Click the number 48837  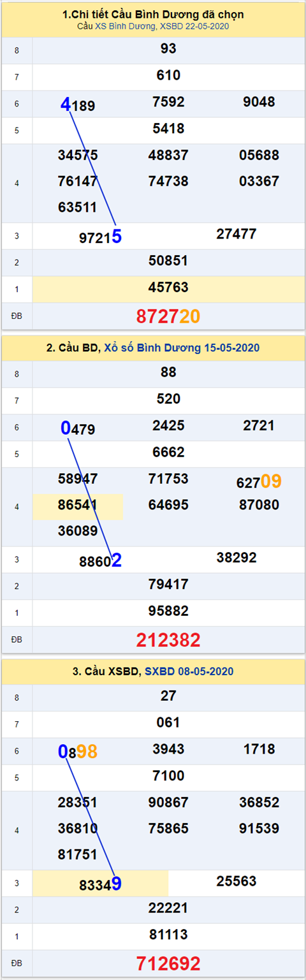coord(168,155)
